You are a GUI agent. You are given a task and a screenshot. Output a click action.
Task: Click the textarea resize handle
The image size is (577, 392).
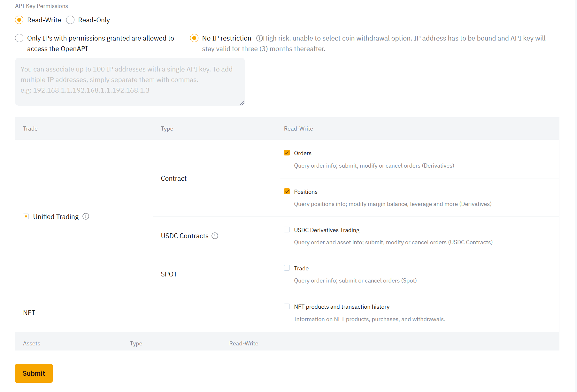242,103
